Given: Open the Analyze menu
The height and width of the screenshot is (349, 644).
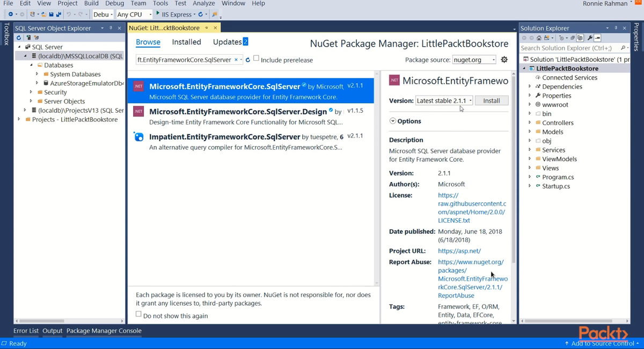Looking at the screenshot, I should tap(204, 3).
